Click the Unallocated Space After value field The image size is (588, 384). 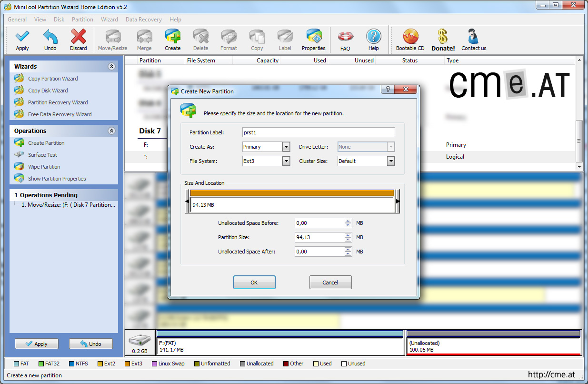tap(319, 252)
